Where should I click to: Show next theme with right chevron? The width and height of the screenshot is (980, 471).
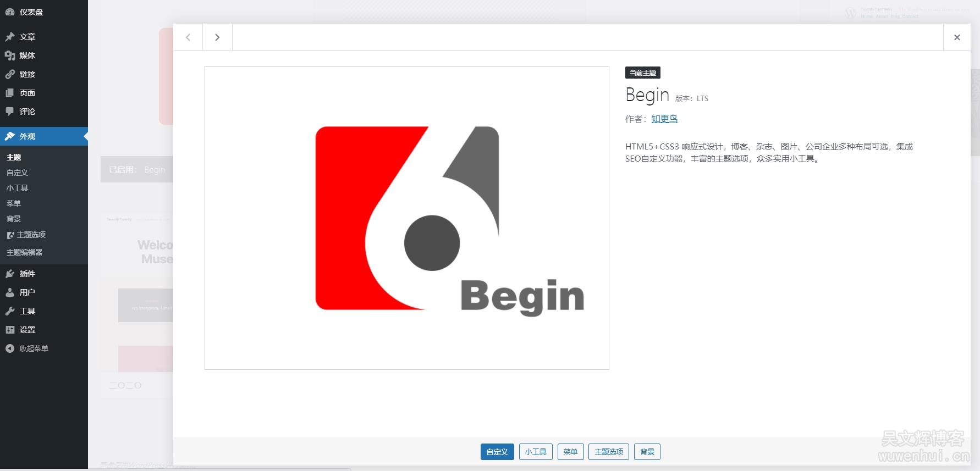[217, 37]
